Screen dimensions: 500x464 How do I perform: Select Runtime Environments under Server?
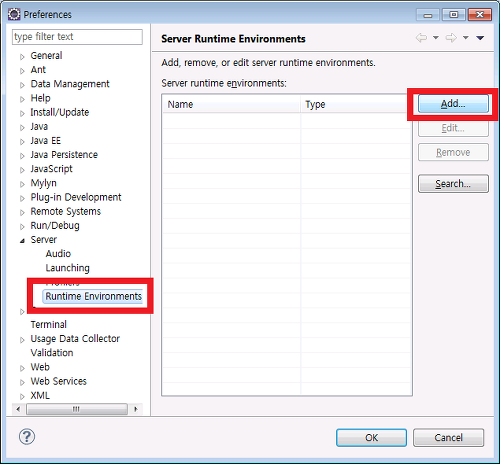(x=94, y=296)
